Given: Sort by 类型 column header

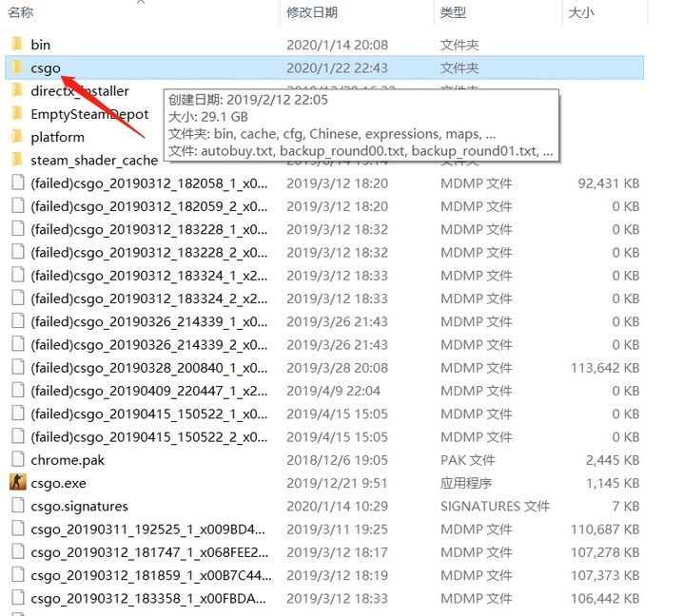Looking at the screenshot, I should (x=453, y=12).
